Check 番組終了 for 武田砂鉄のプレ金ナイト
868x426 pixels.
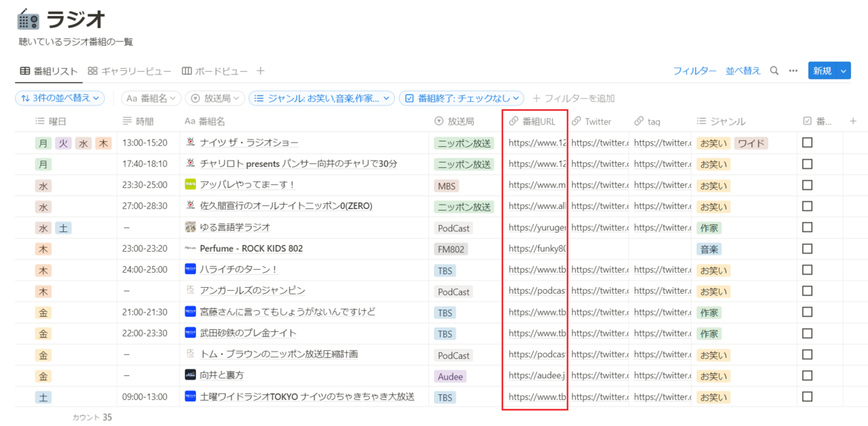(x=807, y=333)
